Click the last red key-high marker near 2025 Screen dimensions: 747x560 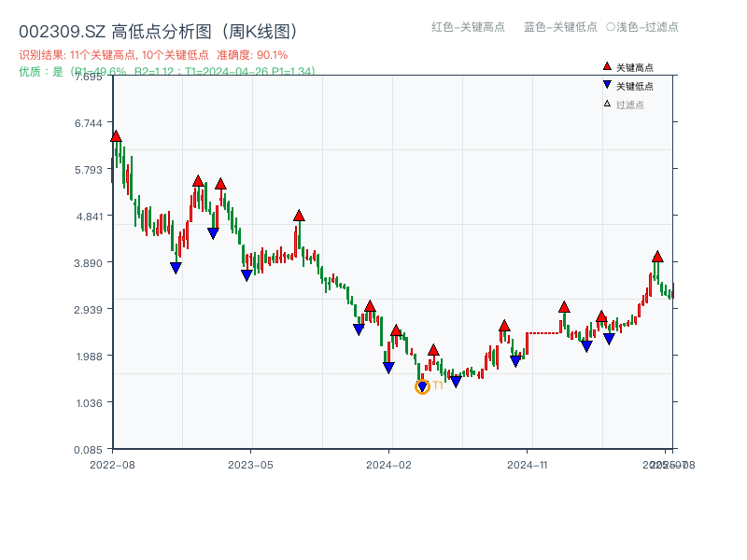coord(657,257)
